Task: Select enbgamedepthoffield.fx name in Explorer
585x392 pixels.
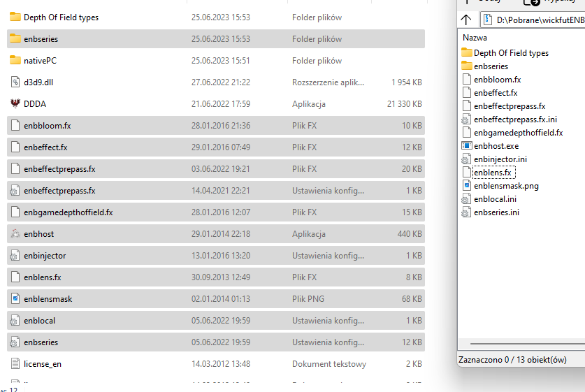Action: coord(68,212)
